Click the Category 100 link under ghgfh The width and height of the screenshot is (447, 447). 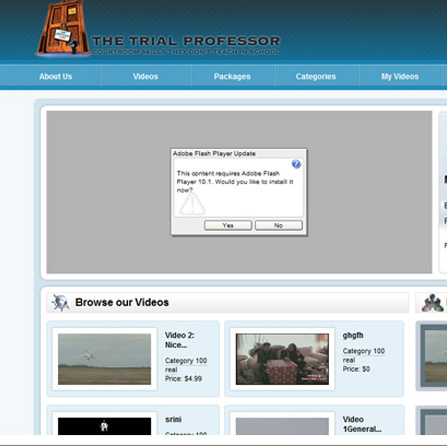click(364, 351)
